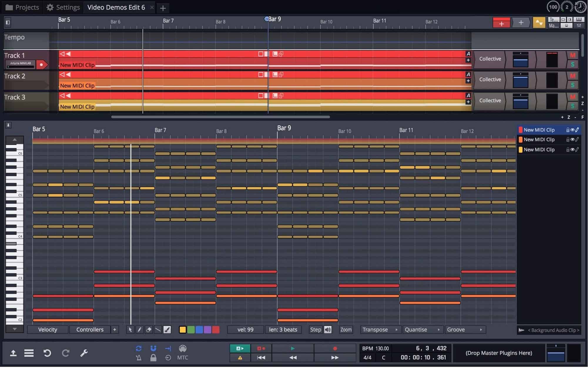This screenshot has width=588, height=368.
Task: Click the Velocity button
Action: [x=48, y=330]
